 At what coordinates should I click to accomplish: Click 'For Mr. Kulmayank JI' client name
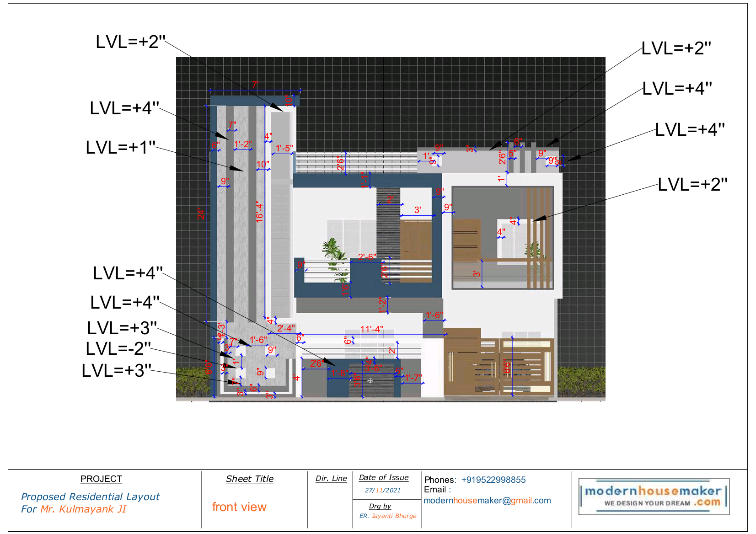click(x=74, y=509)
